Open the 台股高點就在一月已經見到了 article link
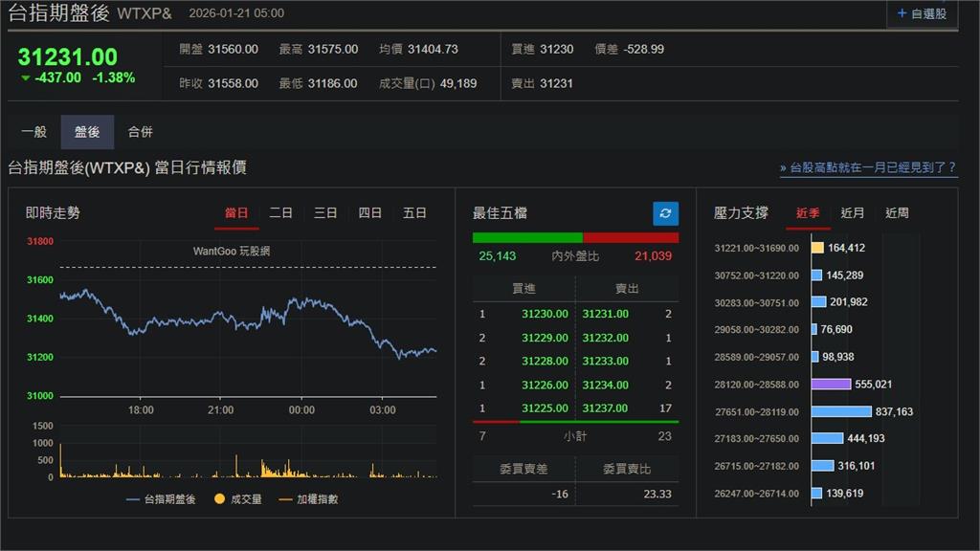Screen dimensions: 980x551 point(868,168)
